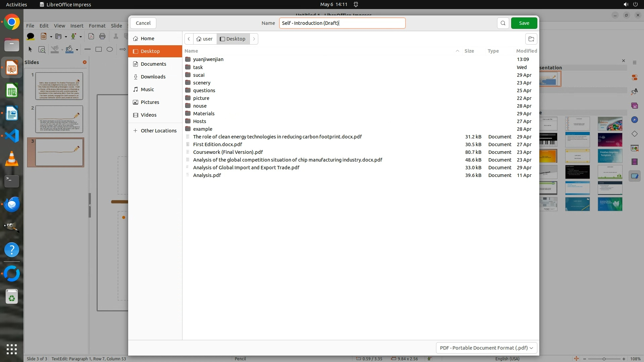Sort files by the Modified column

point(526,51)
